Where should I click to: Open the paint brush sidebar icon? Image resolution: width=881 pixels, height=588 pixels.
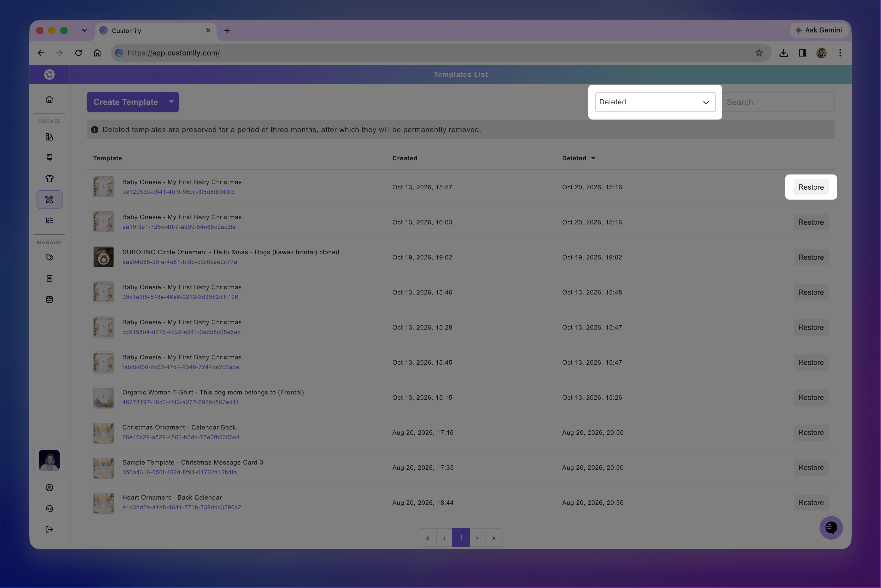click(49, 157)
